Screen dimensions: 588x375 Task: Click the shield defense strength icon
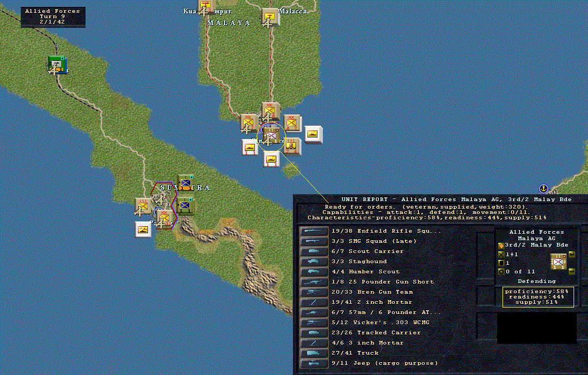[501, 263]
